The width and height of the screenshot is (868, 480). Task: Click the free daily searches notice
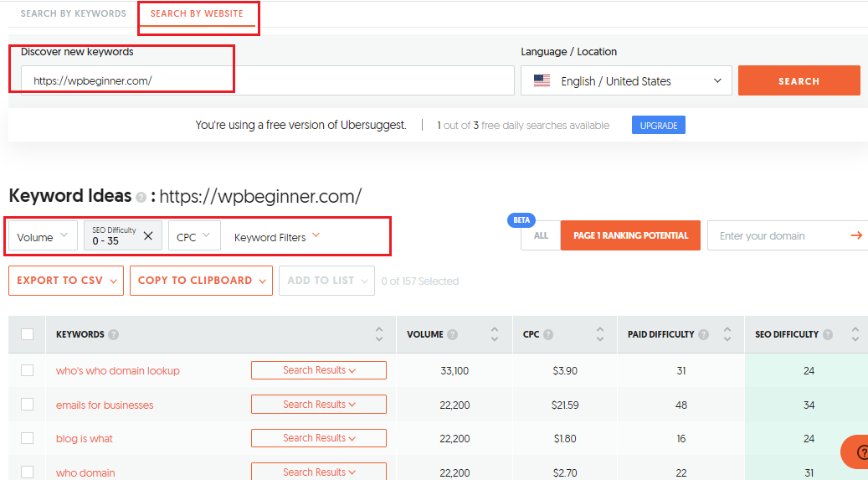(x=523, y=126)
